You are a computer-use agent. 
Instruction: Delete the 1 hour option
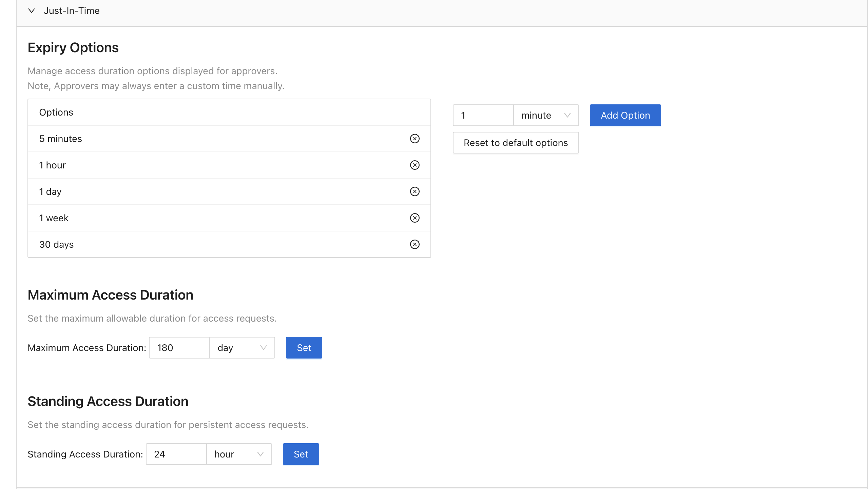[x=414, y=165]
